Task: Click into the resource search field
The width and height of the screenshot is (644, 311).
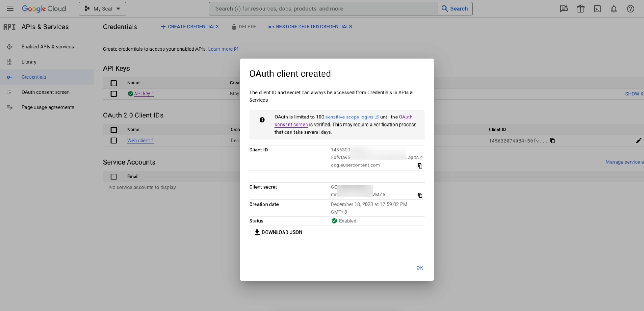Action: (x=322, y=9)
